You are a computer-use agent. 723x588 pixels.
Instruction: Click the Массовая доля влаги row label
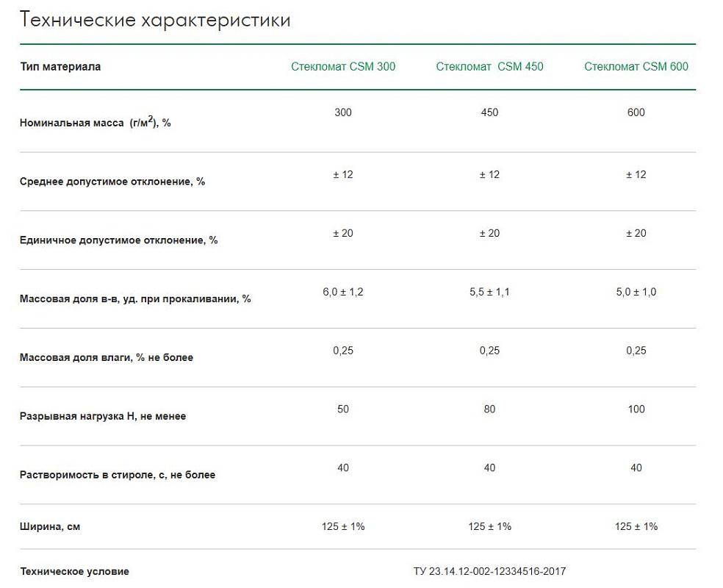(107, 358)
